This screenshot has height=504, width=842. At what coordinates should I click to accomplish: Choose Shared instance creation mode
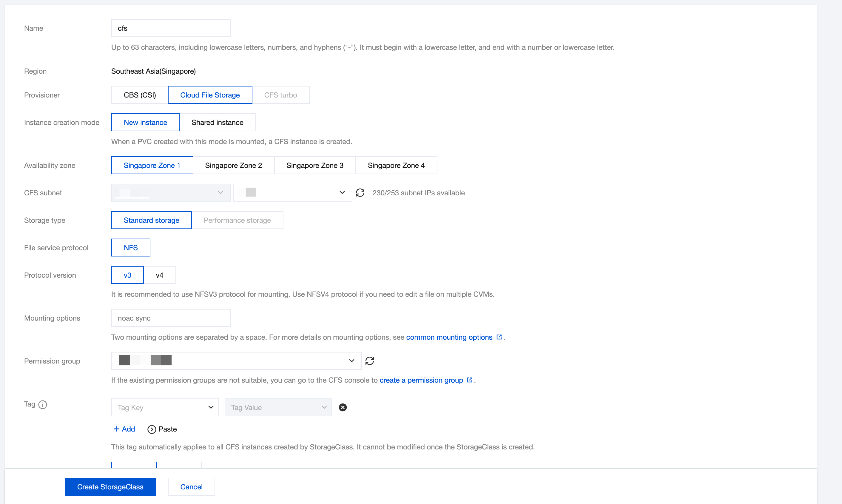[x=217, y=122]
